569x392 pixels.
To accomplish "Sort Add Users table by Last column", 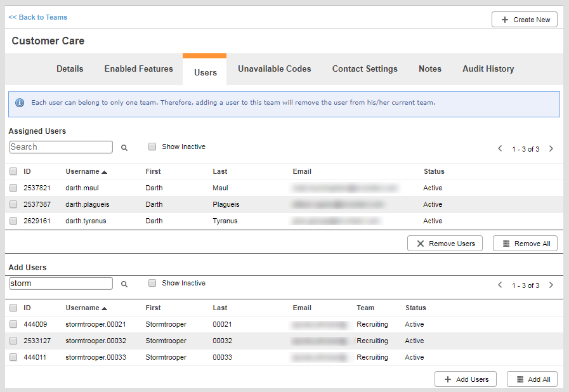I will (x=220, y=308).
